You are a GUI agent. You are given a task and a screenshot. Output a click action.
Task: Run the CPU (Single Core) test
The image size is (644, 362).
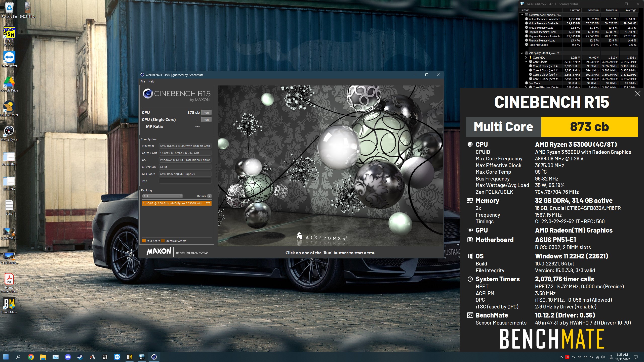(206, 119)
